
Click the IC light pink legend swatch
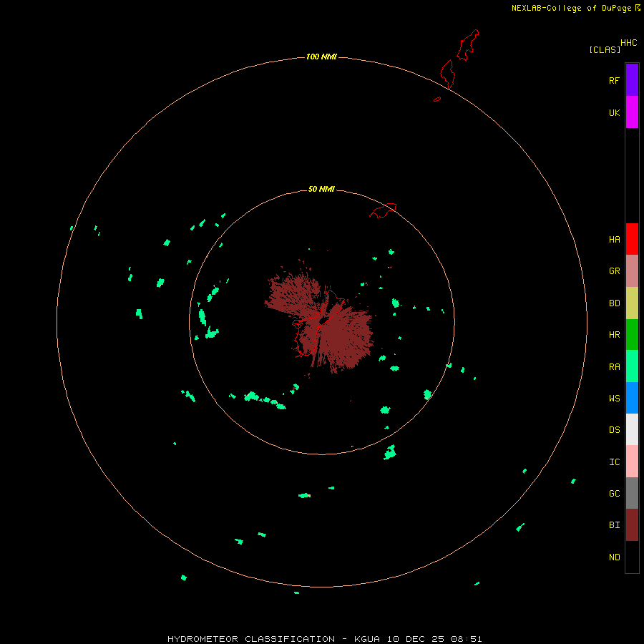[x=632, y=462]
